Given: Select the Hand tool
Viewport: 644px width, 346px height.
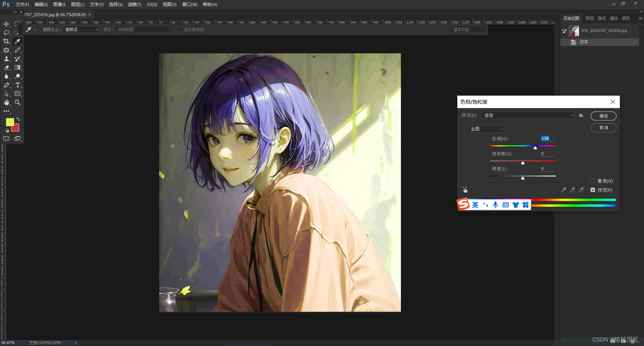Looking at the screenshot, I should [6, 102].
